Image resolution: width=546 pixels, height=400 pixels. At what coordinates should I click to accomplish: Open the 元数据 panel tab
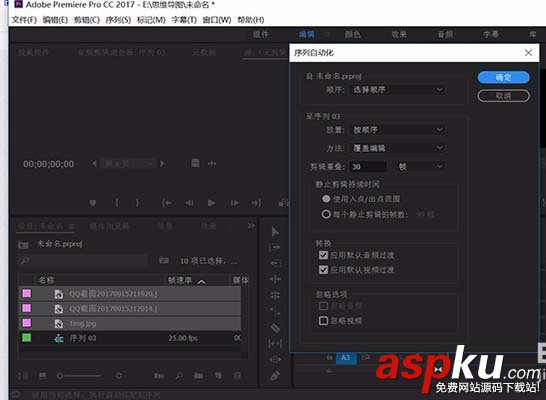click(x=204, y=52)
